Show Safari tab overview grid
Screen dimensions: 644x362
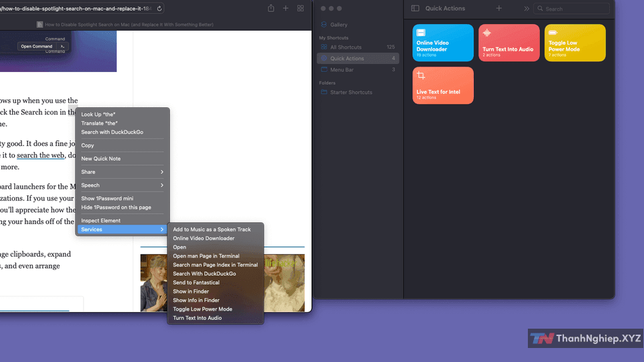point(300,8)
